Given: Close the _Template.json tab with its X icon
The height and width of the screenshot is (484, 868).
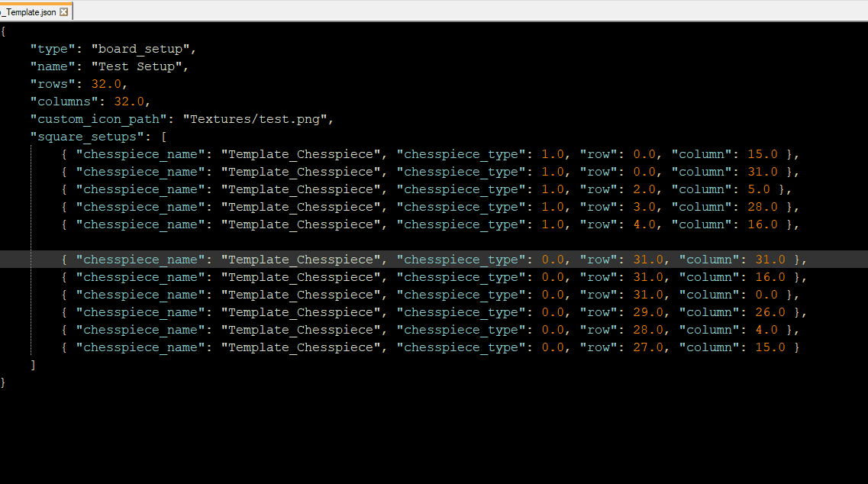Looking at the screenshot, I should coord(63,11).
